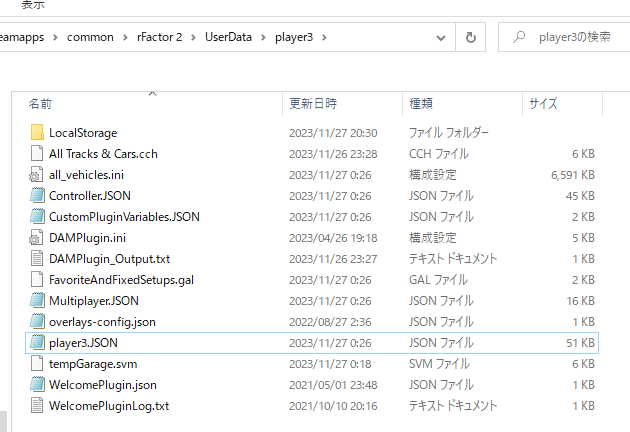Open the LocalStorage folder icon
Image resolution: width=630 pixels, height=432 pixels.
coord(37,133)
